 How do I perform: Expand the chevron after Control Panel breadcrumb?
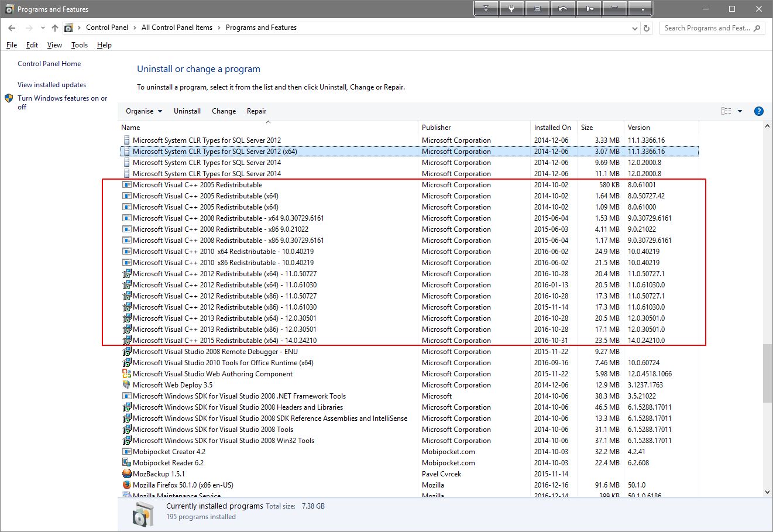point(135,28)
